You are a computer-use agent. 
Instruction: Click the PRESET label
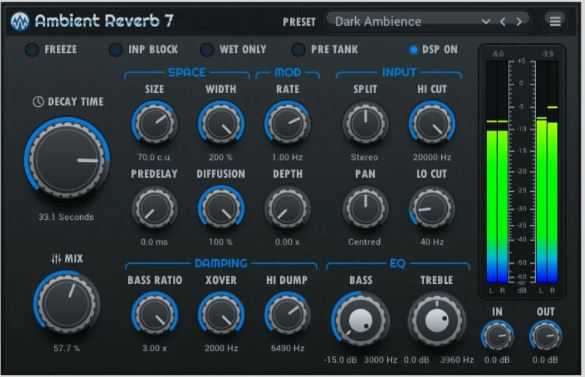click(299, 22)
